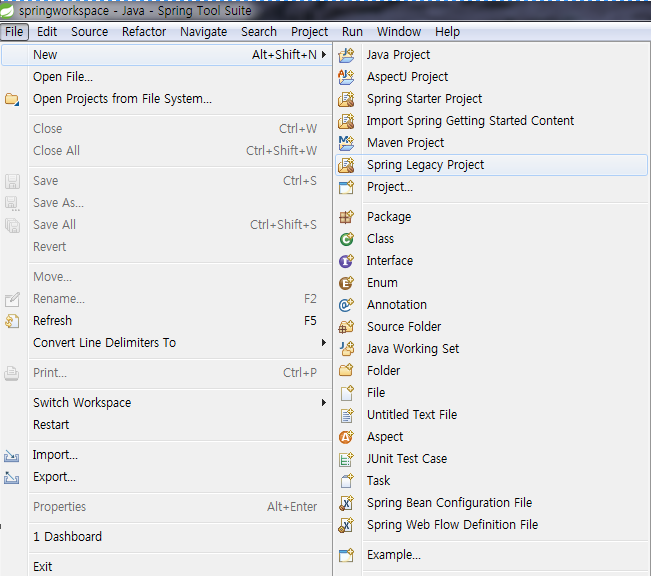Click the Task icon
651x576 pixels.
click(x=346, y=480)
